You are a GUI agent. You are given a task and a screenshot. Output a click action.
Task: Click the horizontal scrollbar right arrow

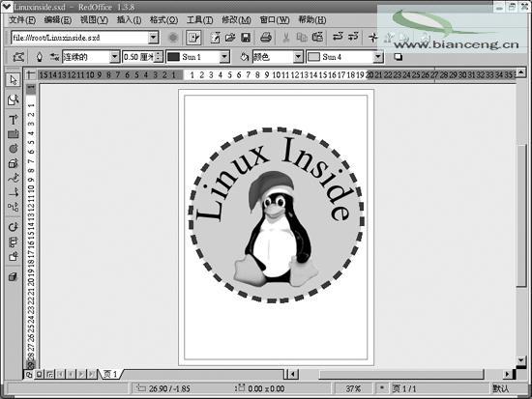pyautogui.click(x=507, y=374)
